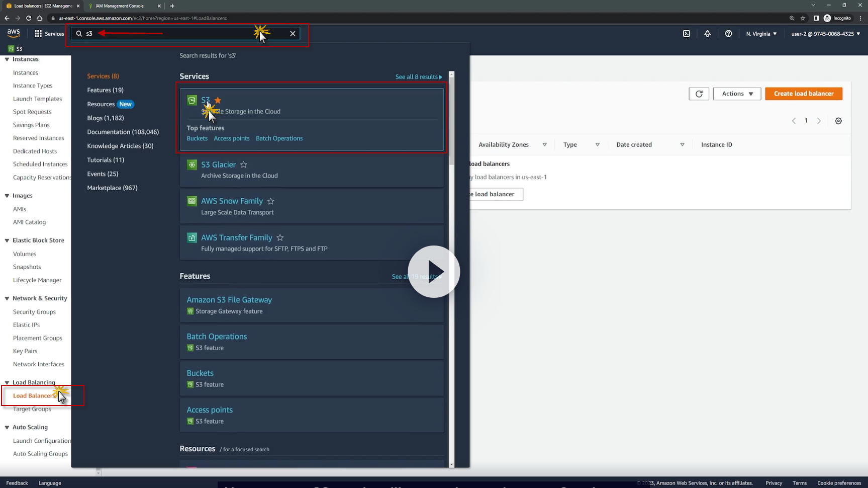Open Target Groups in the sidebar
868x488 pixels.
[32, 409]
